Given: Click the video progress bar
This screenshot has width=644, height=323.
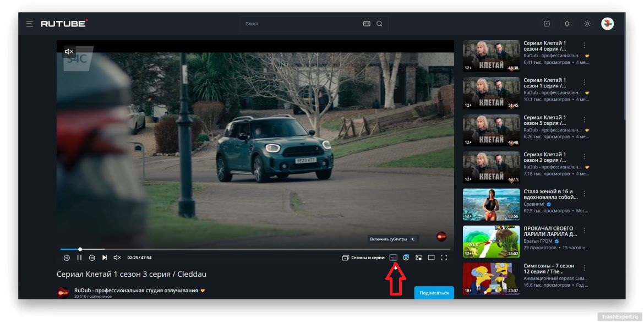Looking at the screenshot, I should pyautogui.click(x=220, y=249).
